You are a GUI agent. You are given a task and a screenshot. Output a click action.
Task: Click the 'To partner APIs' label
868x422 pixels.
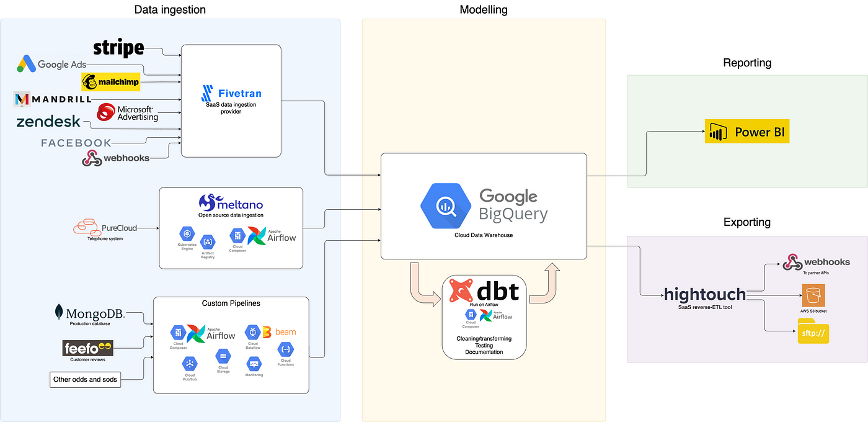click(x=816, y=273)
